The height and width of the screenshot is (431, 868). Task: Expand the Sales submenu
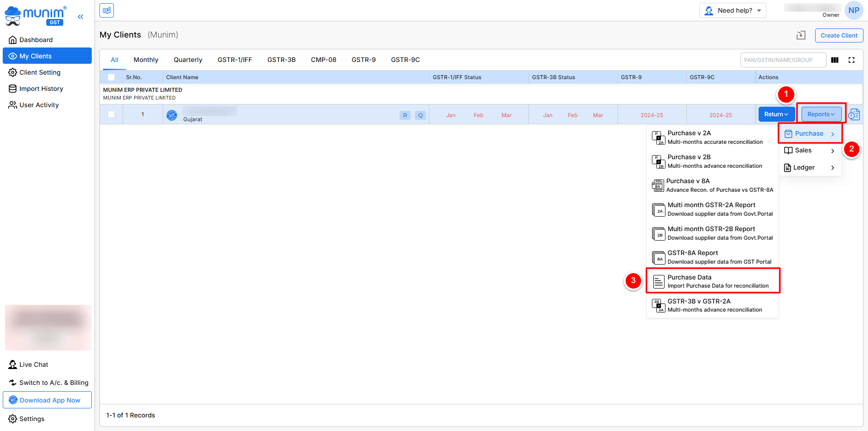click(809, 151)
